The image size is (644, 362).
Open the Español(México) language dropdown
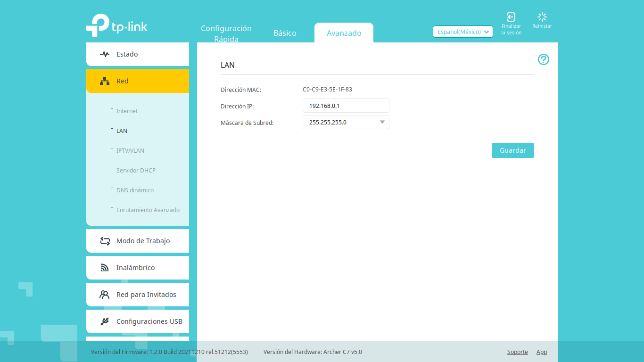pyautogui.click(x=463, y=32)
